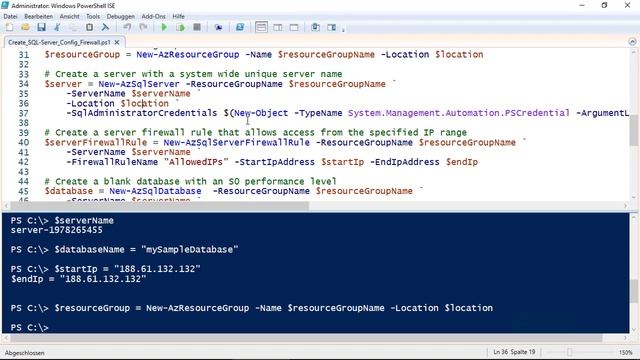Click the firewall rule comment on line 39
The image size is (640, 360).
(256, 133)
